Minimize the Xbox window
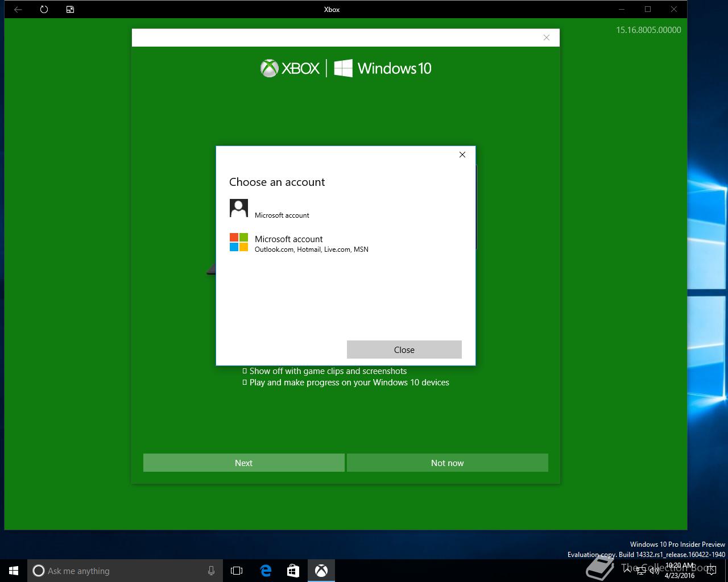728x582 pixels. coord(621,9)
